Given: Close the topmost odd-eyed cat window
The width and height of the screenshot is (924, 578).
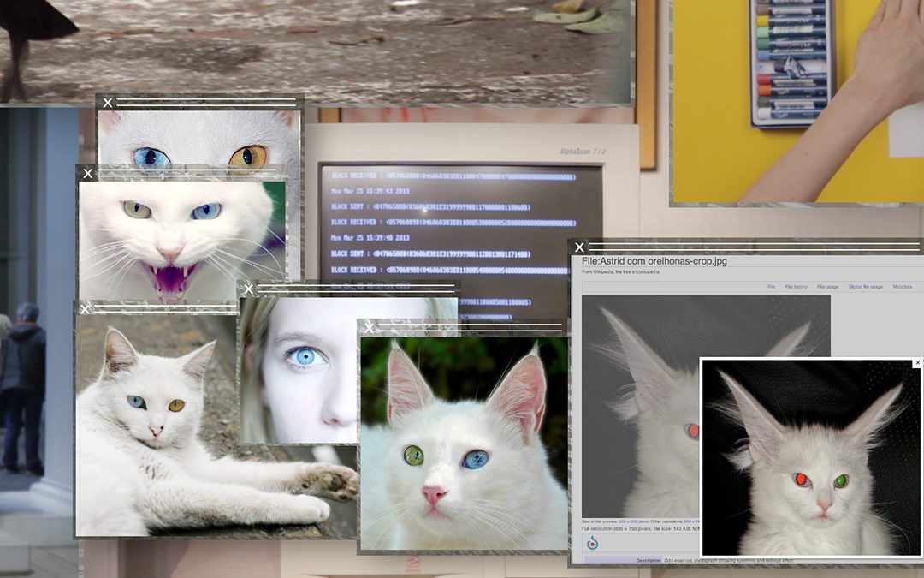Looking at the screenshot, I should pyautogui.click(x=107, y=103).
